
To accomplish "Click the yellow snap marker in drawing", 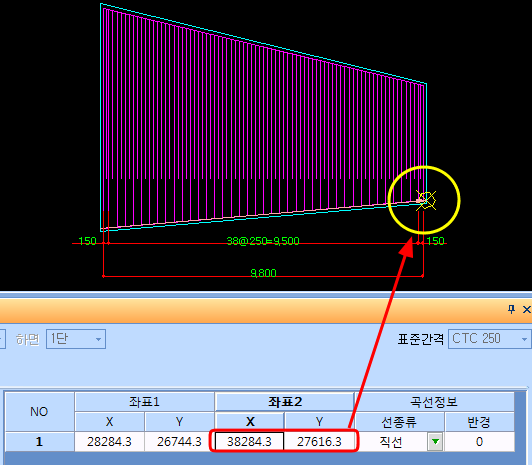I will [x=426, y=200].
